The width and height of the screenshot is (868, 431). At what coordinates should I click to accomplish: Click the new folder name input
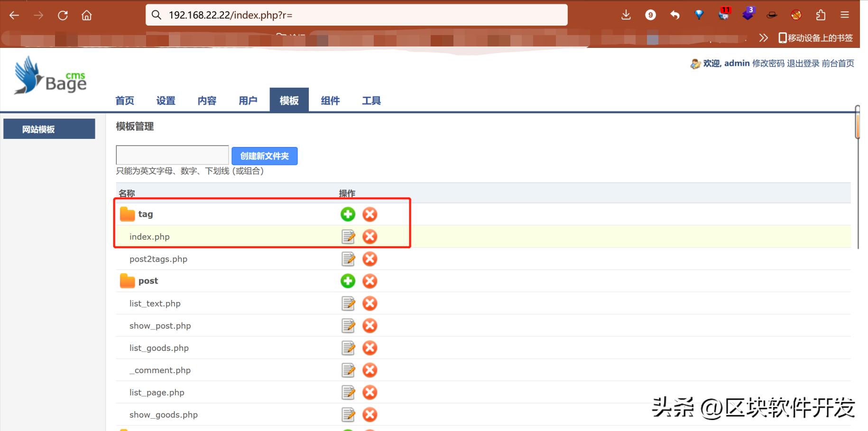click(x=172, y=155)
